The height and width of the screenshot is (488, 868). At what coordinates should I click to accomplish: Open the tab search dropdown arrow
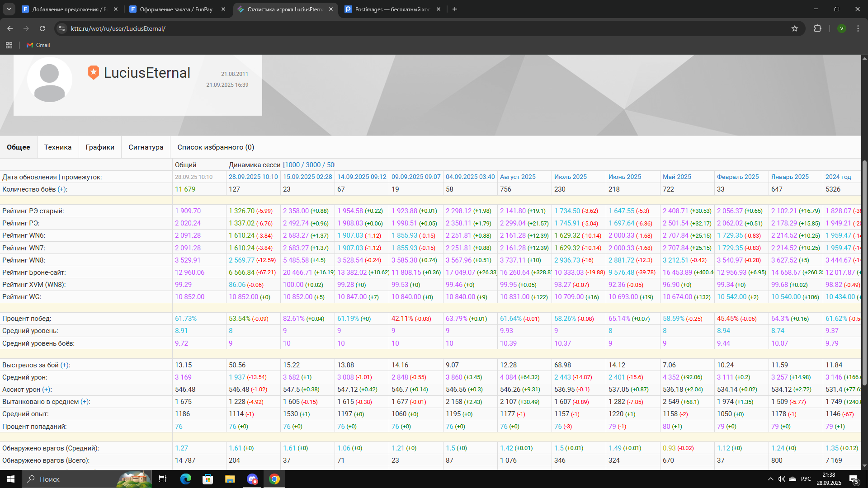pos(9,9)
